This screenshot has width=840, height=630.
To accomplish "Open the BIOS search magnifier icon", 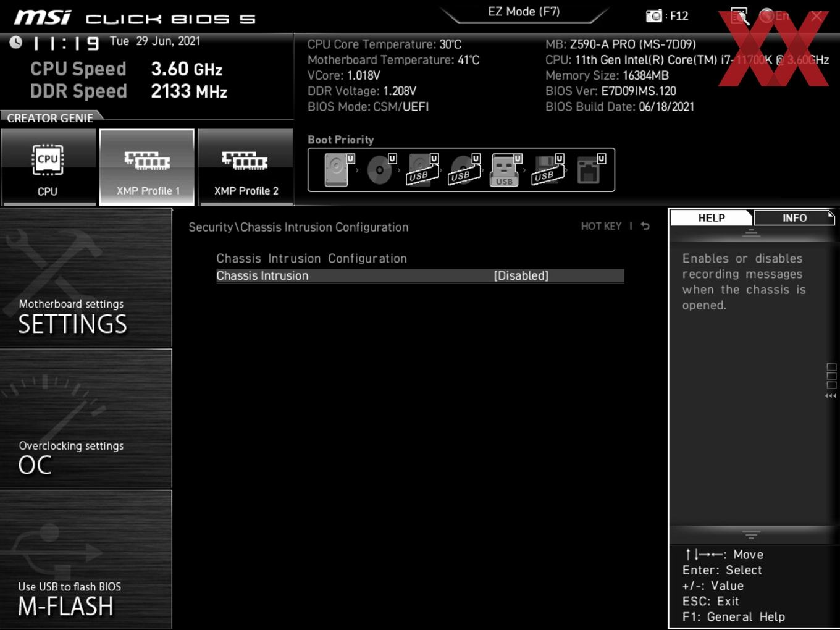I will pyautogui.click(x=739, y=16).
